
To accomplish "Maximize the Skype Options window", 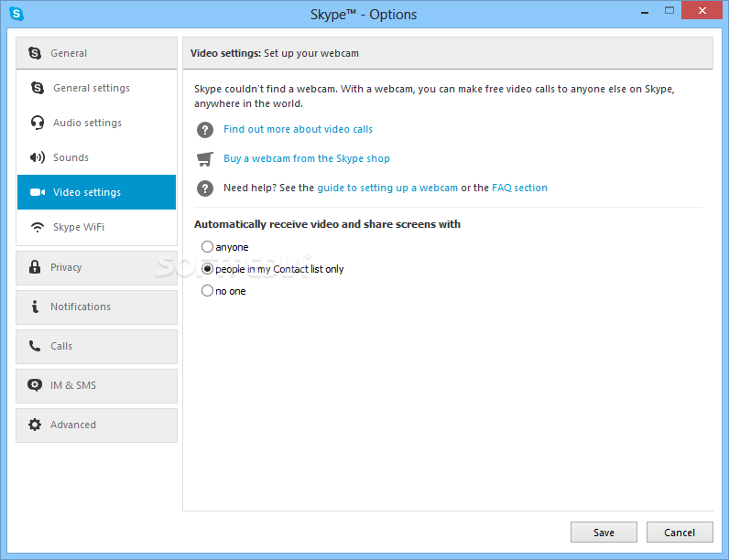I will coord(669,10).
